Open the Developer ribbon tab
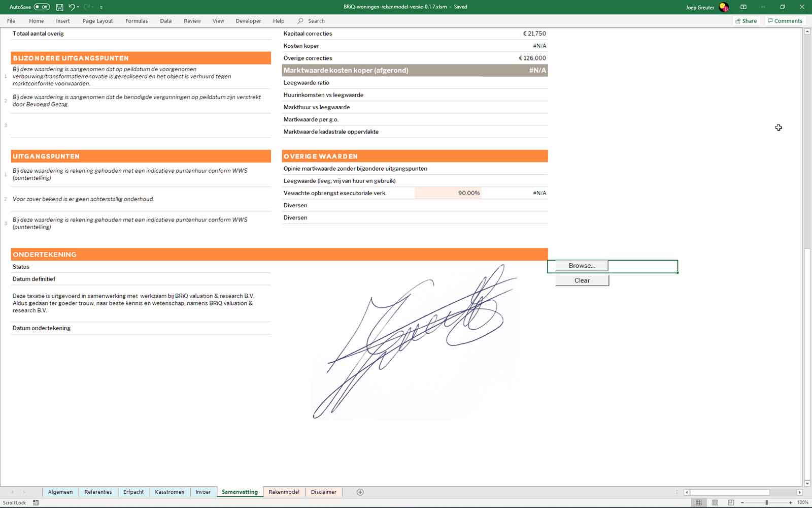This screenshot has width=812, height=508. [248, 21]
